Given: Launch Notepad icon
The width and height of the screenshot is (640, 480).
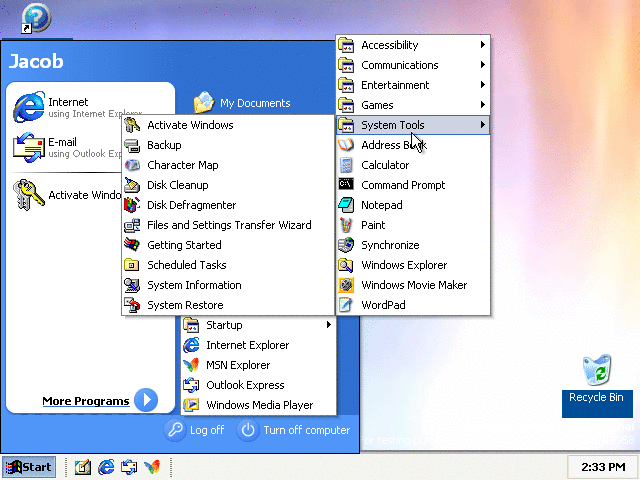Looking at the screenshot, I should [x=346, y=205].
